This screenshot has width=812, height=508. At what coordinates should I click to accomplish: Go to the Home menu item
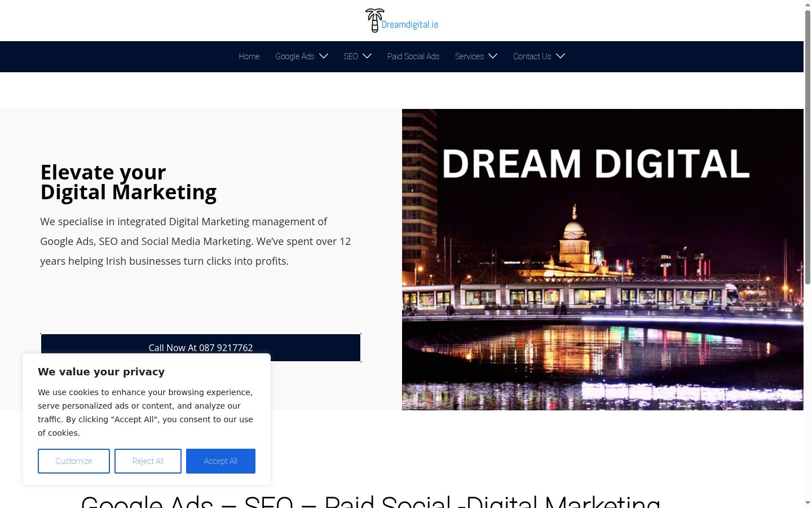coord(249,56)
